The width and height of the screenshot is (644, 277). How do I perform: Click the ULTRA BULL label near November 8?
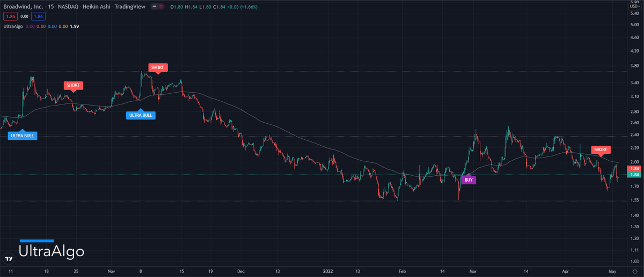coord(141,115)
